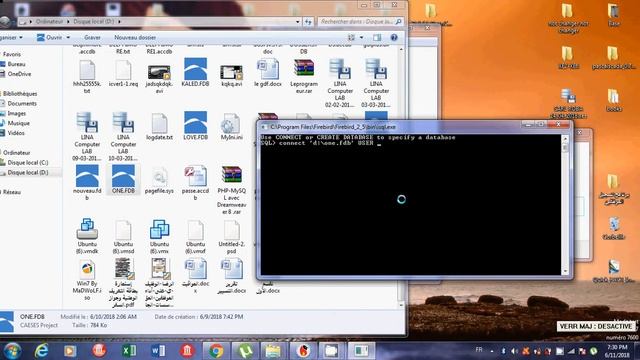Open Vidéos library in navigation pane
640x360 pixels.
16,133
